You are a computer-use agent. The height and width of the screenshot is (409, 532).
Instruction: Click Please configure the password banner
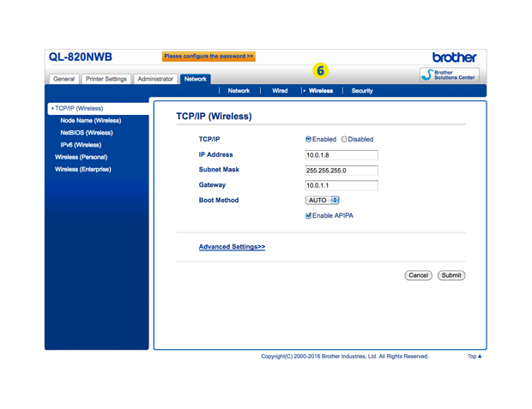point(209,57)
